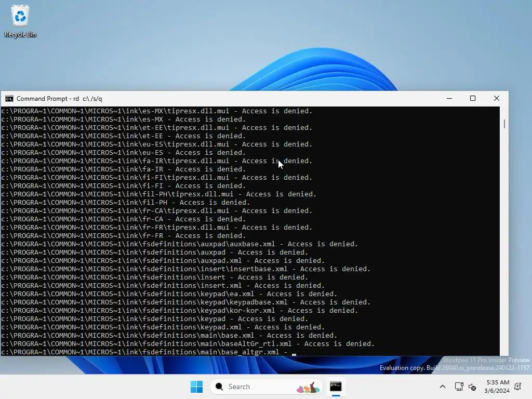Click the fsdefinitions\auxpad folder denied line
Viewport: 532px width, 399px height.
click(x=154, y=252)
